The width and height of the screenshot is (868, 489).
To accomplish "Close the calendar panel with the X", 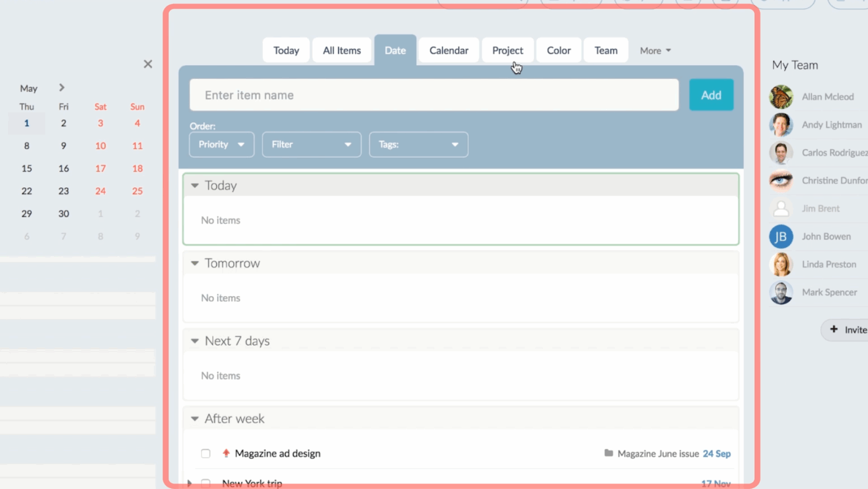I will pyautogui.click(x=148, y=64).
